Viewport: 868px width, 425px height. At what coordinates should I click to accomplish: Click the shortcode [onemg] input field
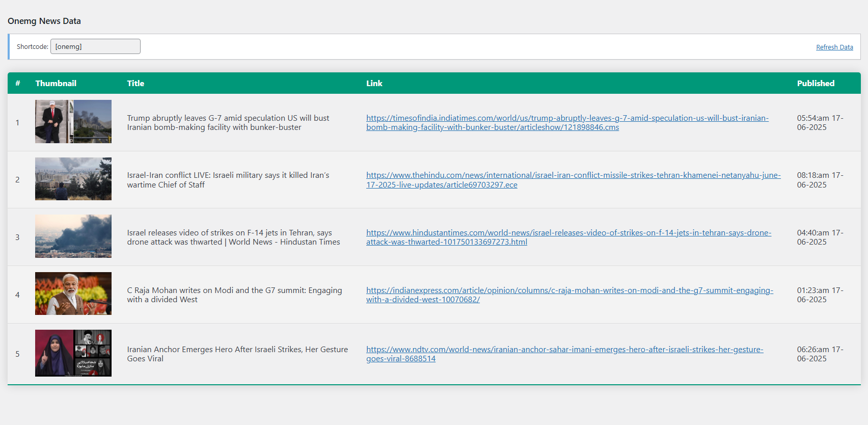coord(95,46)
